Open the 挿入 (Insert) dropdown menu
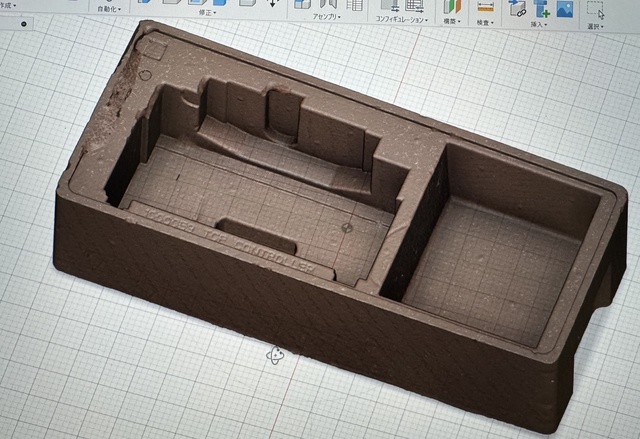 [538, 25]
